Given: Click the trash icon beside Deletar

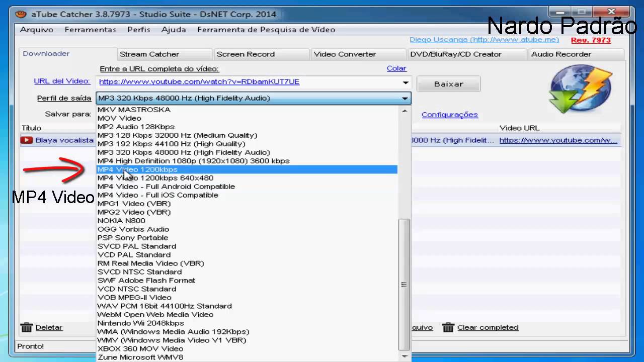Looking at the screenshot, I should (26, 327).
